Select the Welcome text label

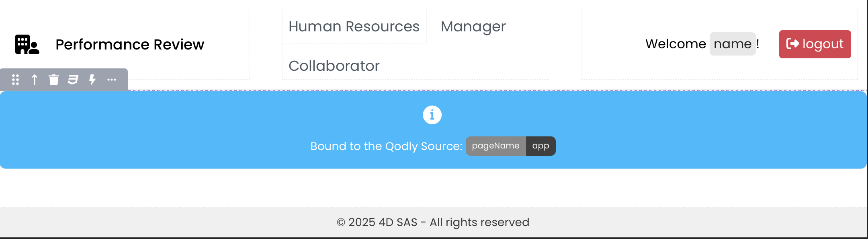pos(676,44)
